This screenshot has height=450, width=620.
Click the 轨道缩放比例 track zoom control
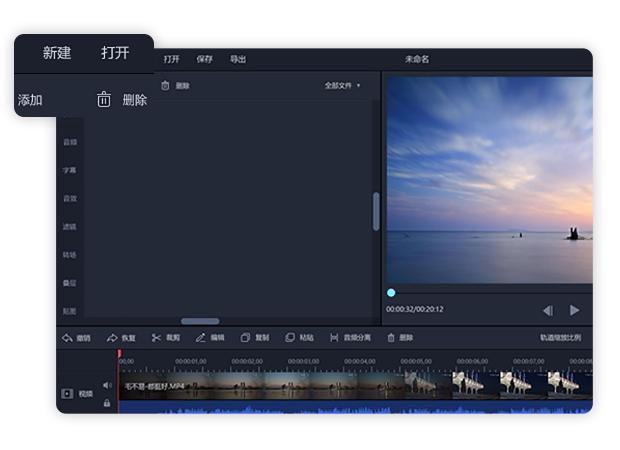561,338
